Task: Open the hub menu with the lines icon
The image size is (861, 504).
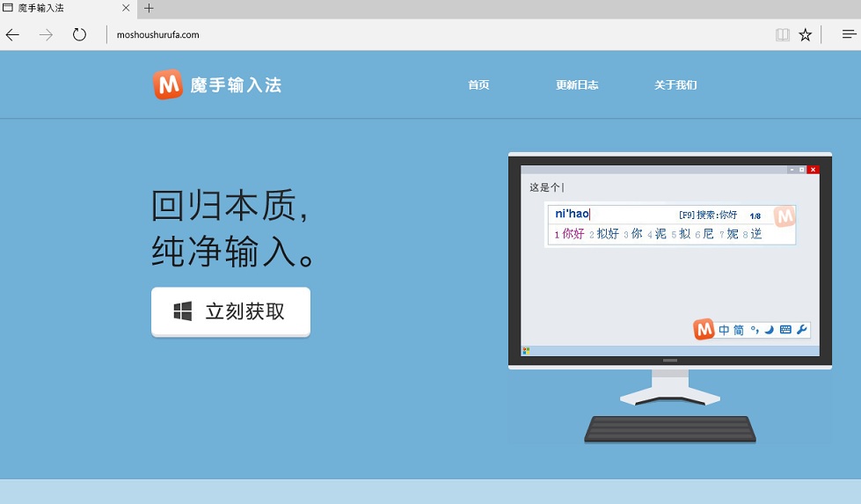Action: [849, 34]
